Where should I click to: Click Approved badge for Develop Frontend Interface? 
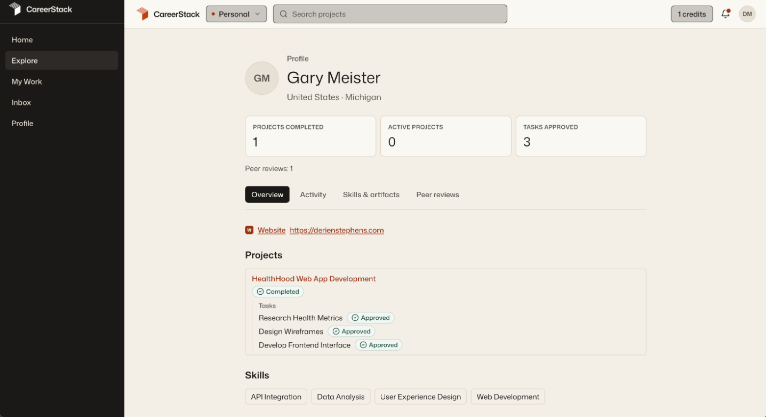(x=379, y=345)
